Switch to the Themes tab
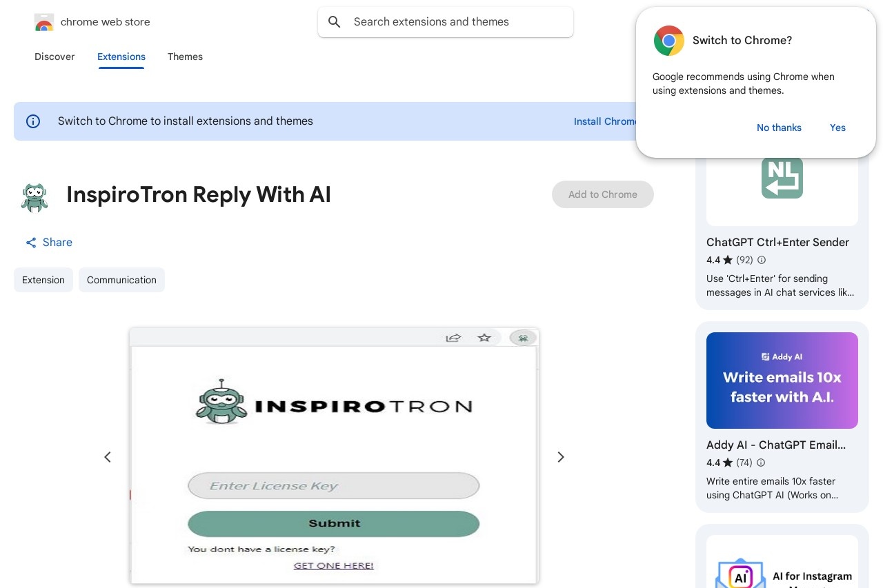Viewport: 883px width, 588px height. point(185,57)
